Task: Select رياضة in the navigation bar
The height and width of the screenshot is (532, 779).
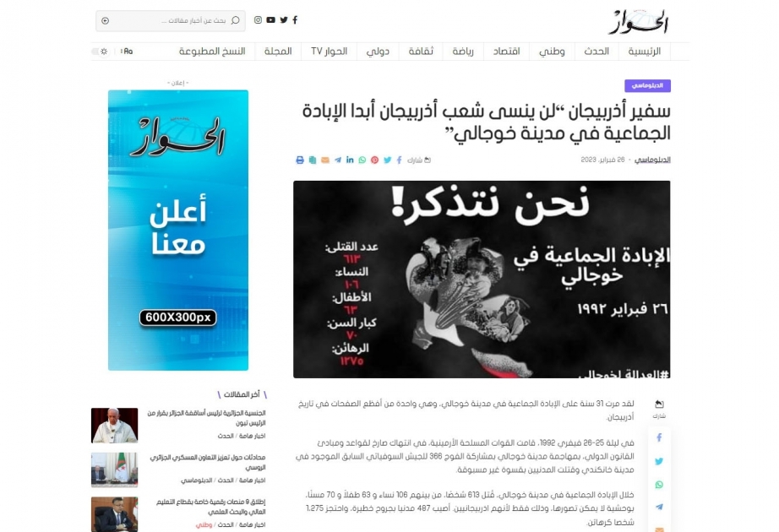Action: click(463, 52)
